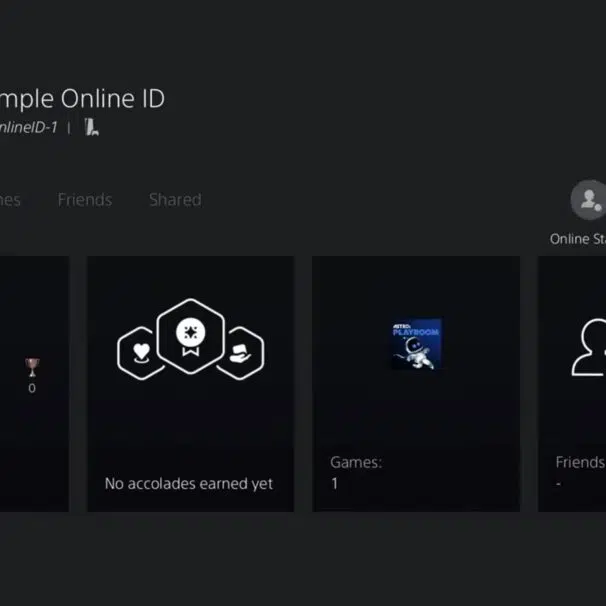Click the bronze trophy cup icon
This screenshot has height=606, width=606.
(32, 367)
